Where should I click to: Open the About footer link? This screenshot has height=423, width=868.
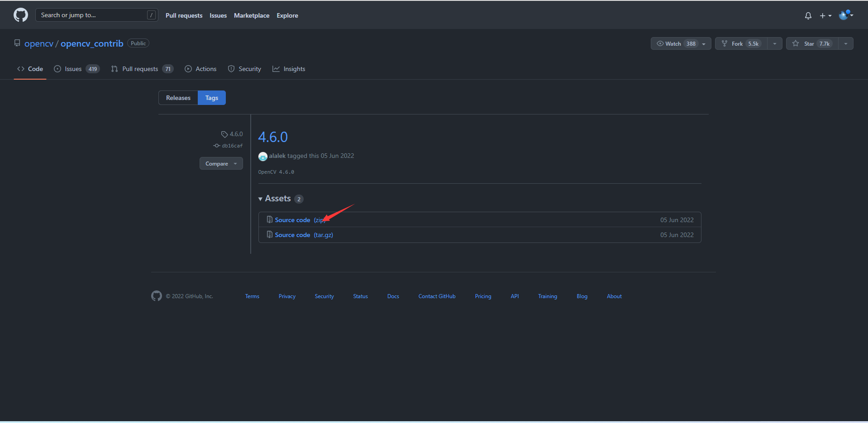click(x=614, y=296)
